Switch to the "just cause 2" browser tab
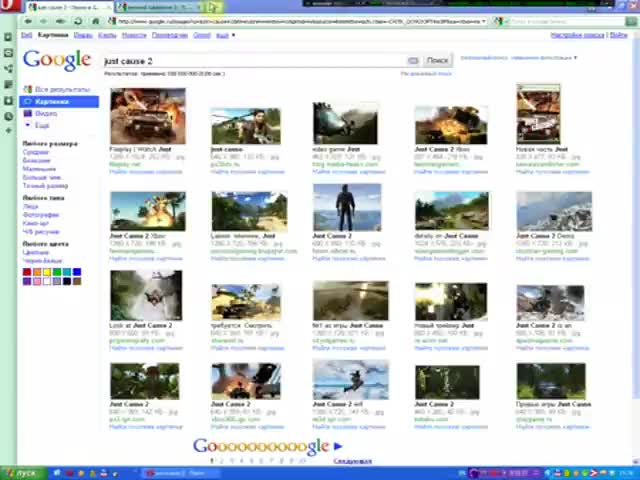640x480 pixels. (x=68, y=7)
